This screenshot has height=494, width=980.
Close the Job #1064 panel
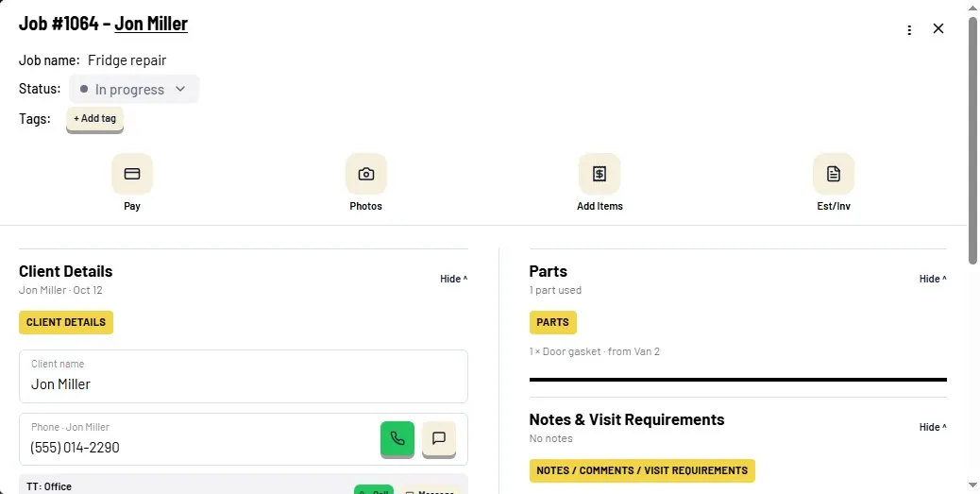[x=938, y=28]
